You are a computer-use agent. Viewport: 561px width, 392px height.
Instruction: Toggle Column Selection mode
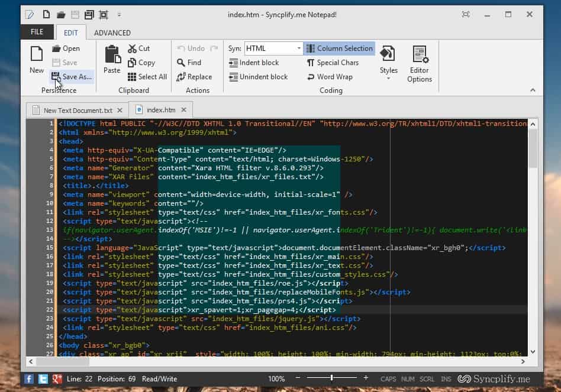[340, 48]
